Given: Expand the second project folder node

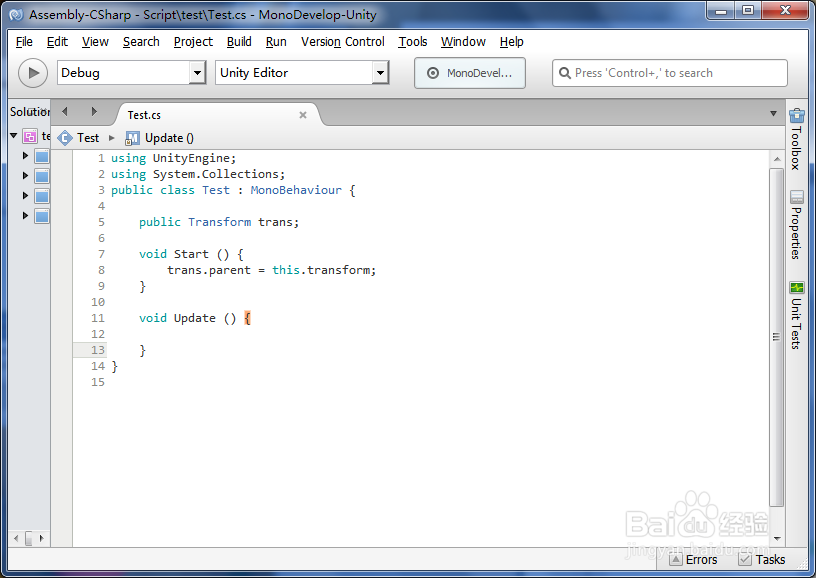Looking at the screenshot, I should click(25, 176).
